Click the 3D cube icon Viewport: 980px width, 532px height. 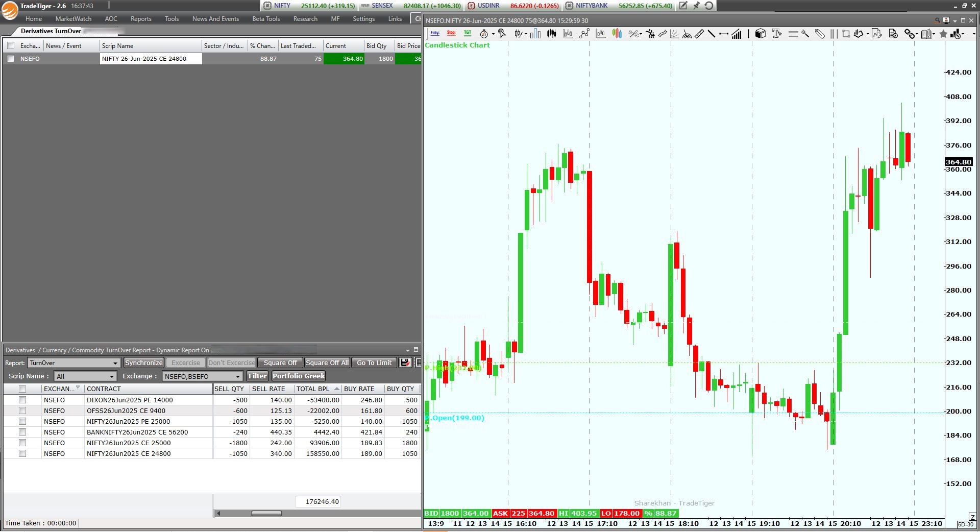[761, 34]
